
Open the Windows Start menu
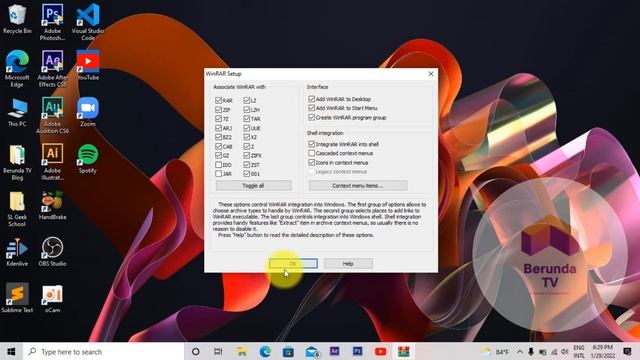click(x=11, y=351)
